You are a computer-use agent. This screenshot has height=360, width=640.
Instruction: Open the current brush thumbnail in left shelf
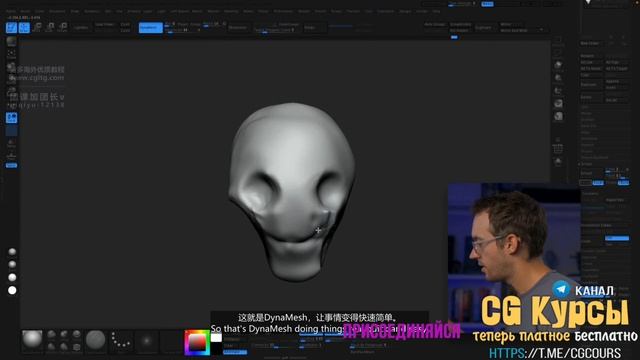[x=11, y=41]
